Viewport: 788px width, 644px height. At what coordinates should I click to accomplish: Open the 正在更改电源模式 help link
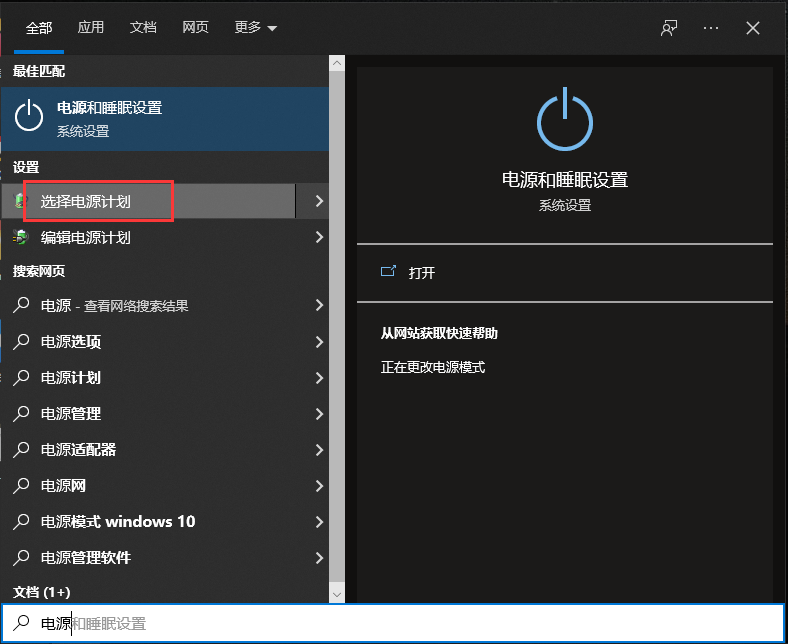click(433, 367)
